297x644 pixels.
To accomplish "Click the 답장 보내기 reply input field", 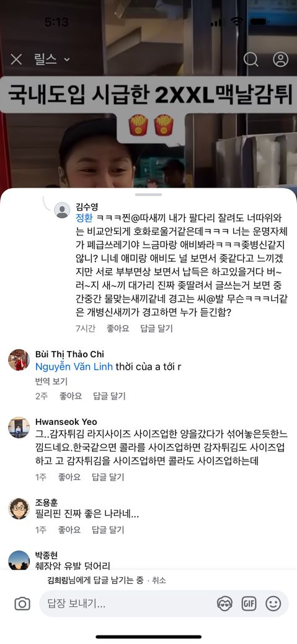I will tap(164, 604).
